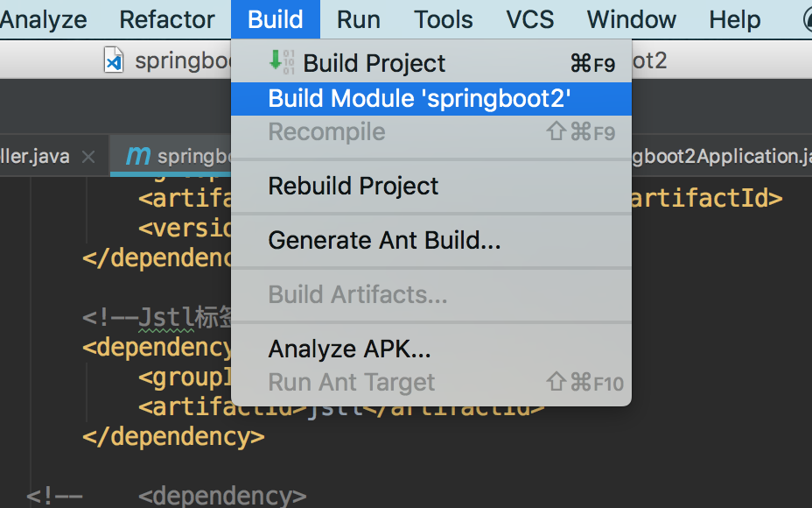This screenshot has width=812, height=508.
Task: Open the Run menu
Action: [359, 19]
